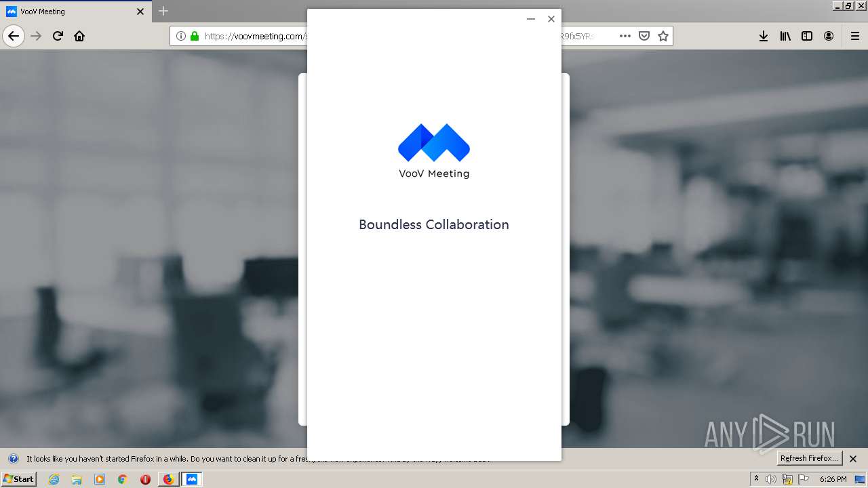
Task: Open page actions three-dot menu
Action: coord(625,36)
